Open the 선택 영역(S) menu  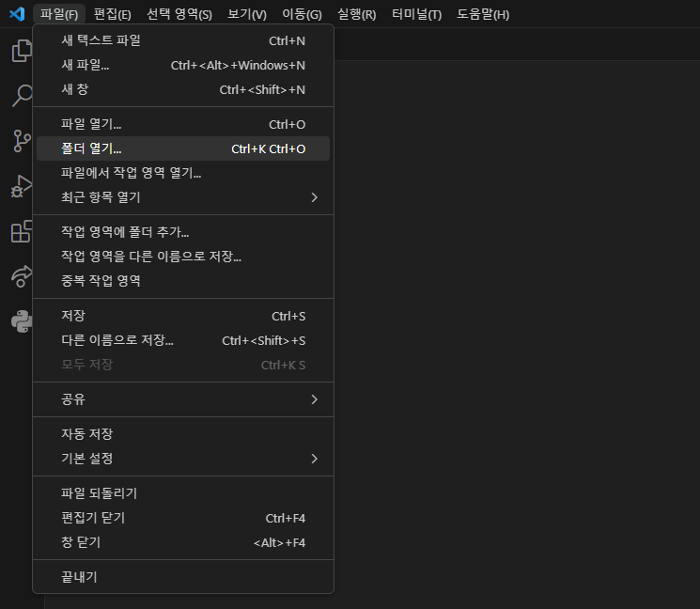coord(179,14)
